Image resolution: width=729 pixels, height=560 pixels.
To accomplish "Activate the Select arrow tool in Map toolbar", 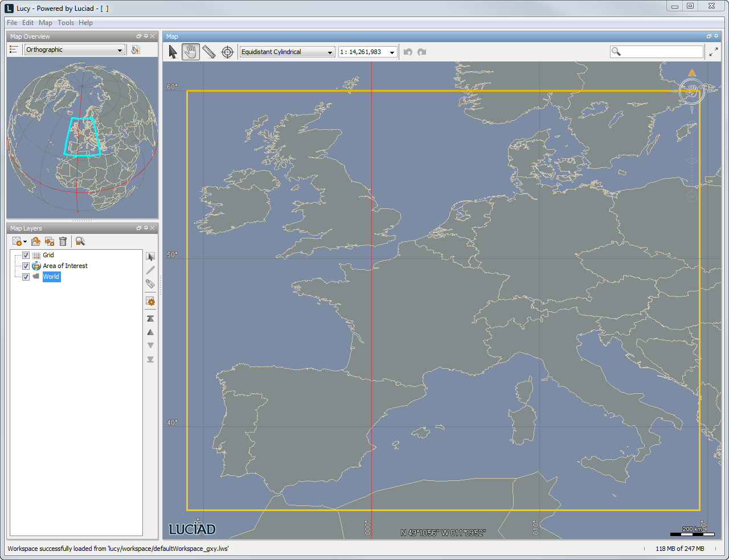I will click(173, 52).
